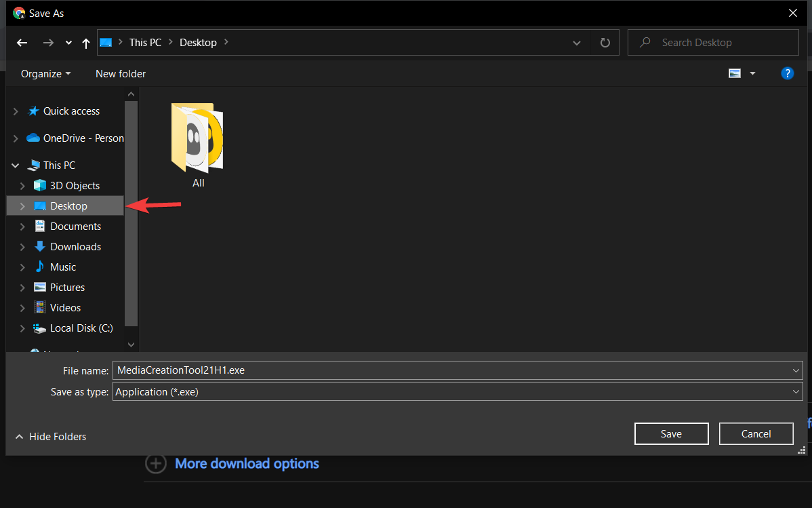Select Desktop in the navigation tree

(68, 206)
